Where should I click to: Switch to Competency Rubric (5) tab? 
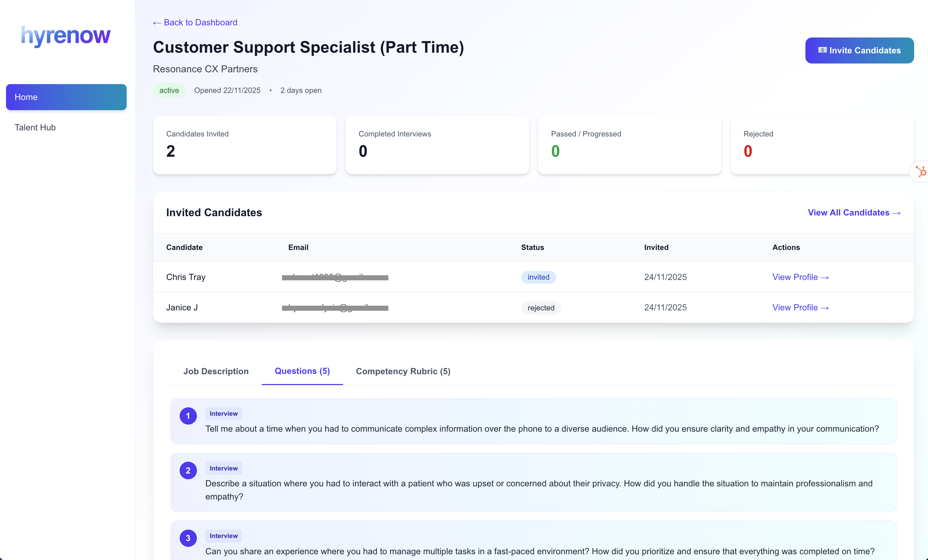[403, 371]
